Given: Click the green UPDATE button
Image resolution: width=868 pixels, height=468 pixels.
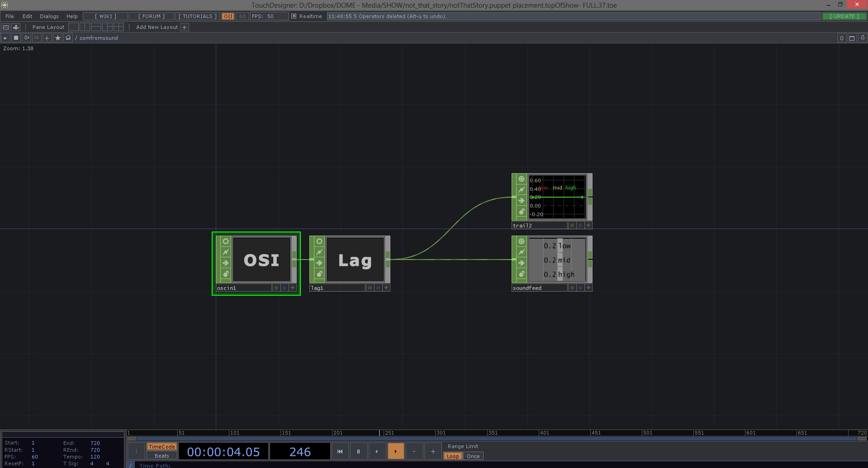Looking at the screenshot, I should click(844, 16).
